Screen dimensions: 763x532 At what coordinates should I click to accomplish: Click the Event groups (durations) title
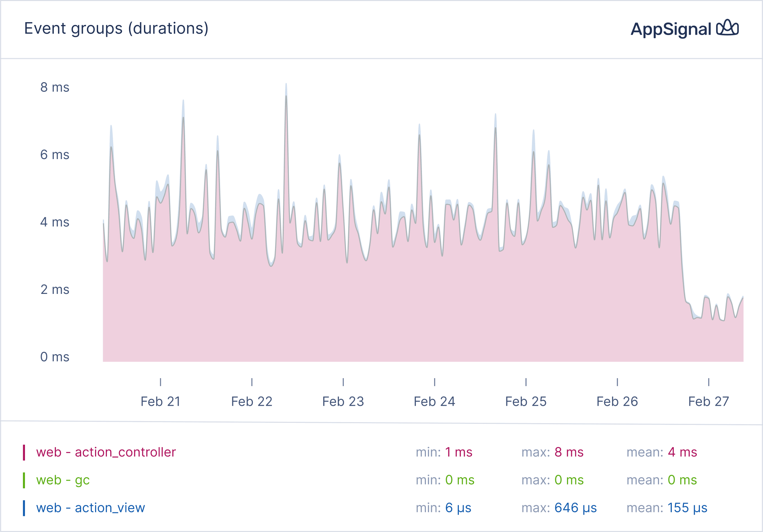click(x=116, y=28)
